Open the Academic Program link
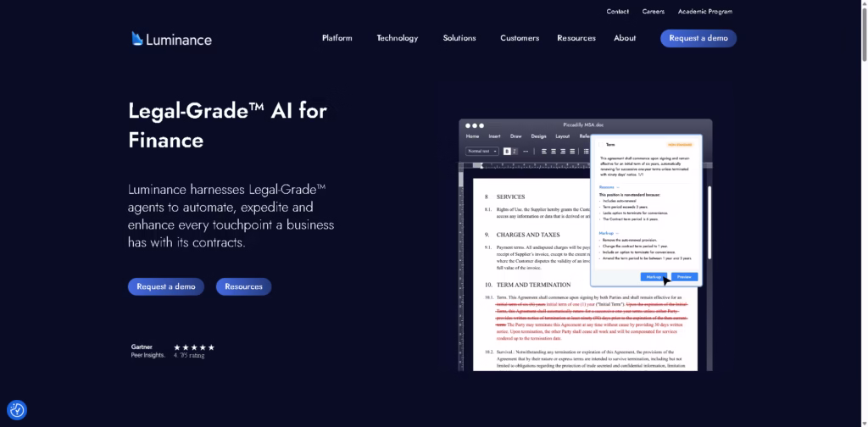Viewport: 868px width, 427px height. point(705,11)
